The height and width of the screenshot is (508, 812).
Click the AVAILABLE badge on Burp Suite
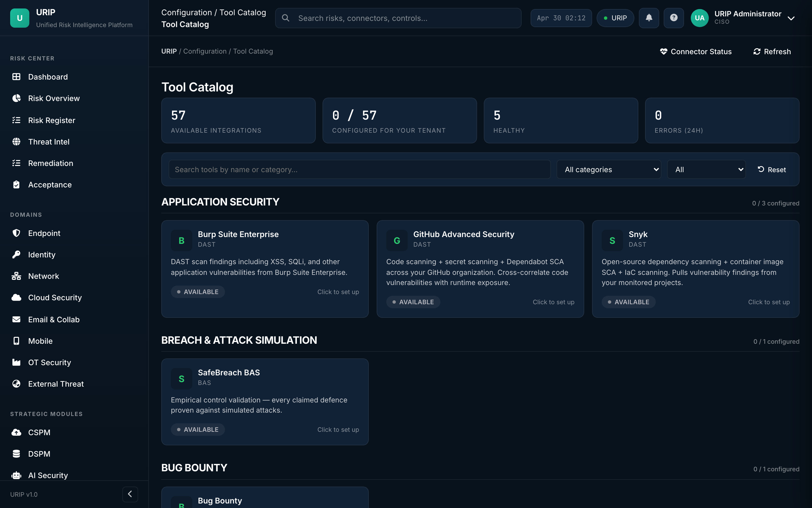coord(198,292)
